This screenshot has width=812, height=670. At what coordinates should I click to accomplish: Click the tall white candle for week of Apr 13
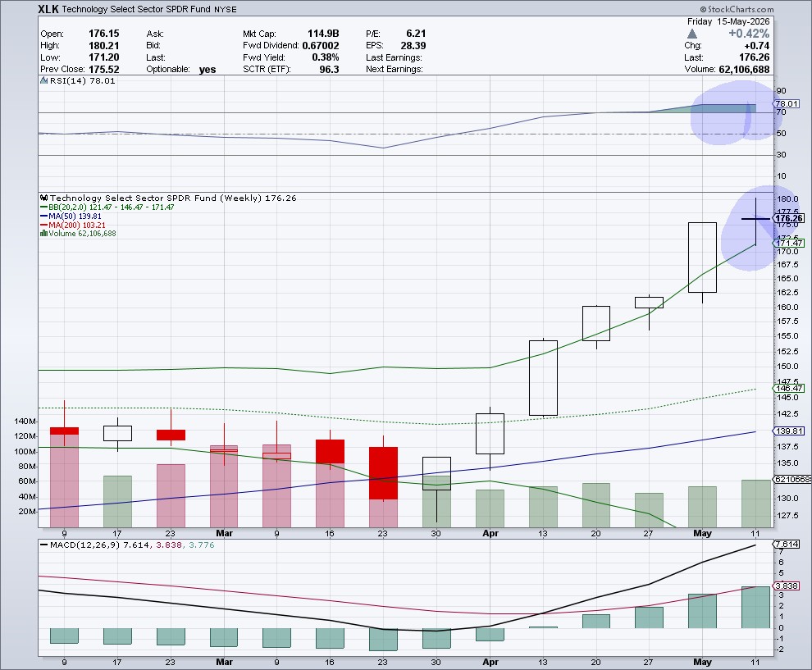pos(543,378)
